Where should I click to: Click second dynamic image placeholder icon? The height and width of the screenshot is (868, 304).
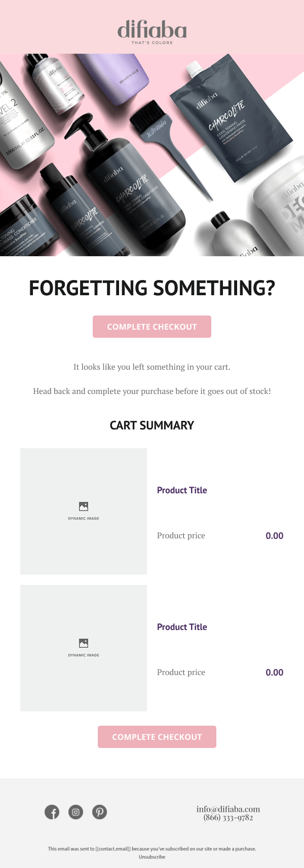point(84,643)
